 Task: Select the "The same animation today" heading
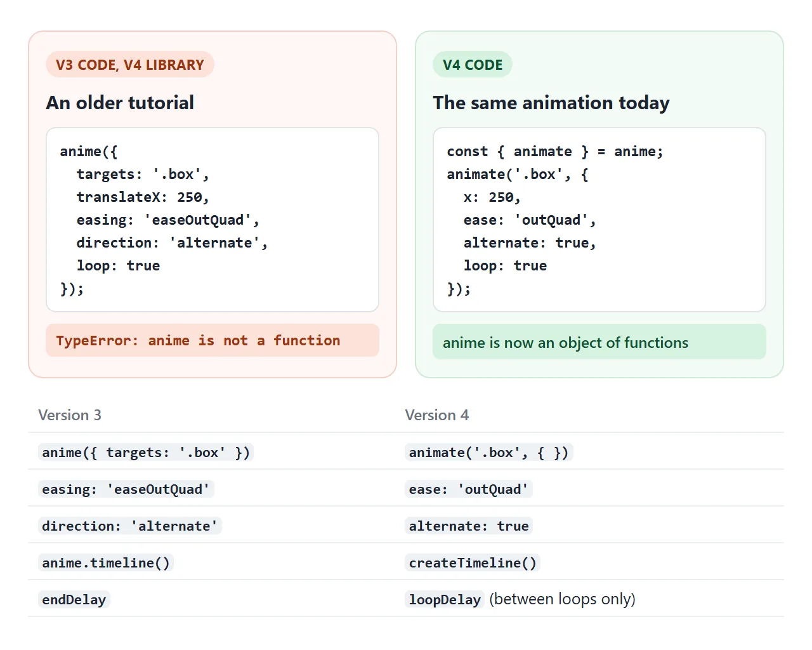[551, 103]
